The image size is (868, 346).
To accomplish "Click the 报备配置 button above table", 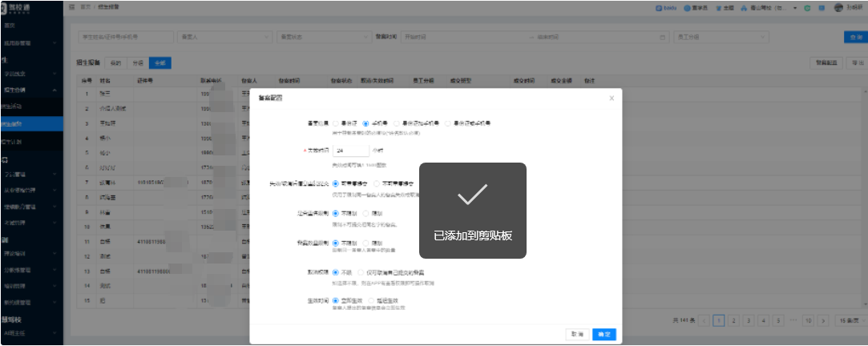I will pyautogui.click(x=826, y=63).
